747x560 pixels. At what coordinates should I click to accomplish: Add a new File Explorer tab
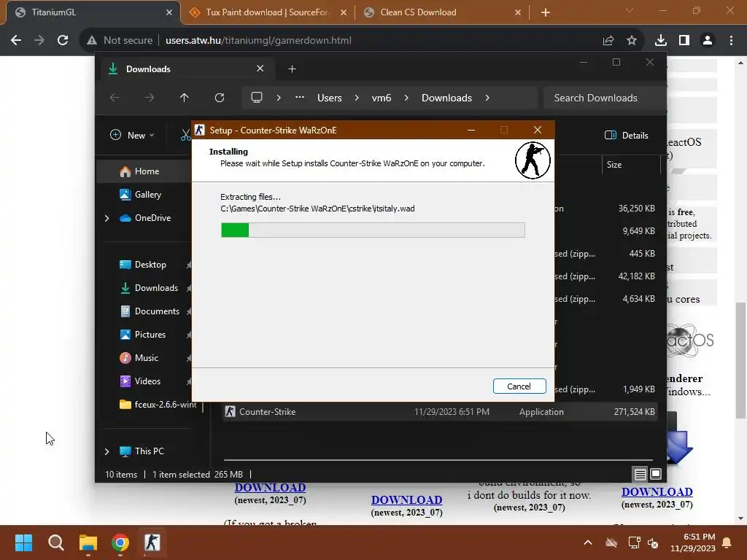(x=292, y=69)
